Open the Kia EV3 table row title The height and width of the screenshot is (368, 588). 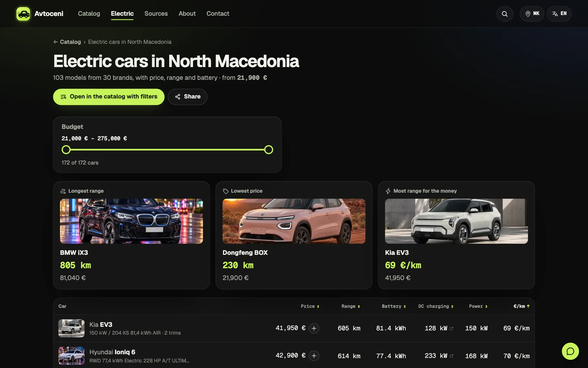(x=101, y=324)
